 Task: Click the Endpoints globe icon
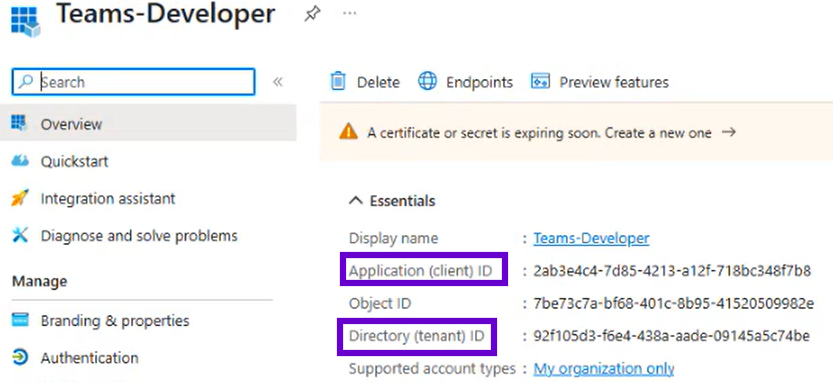pyautogui.click(x=427, y=81)
